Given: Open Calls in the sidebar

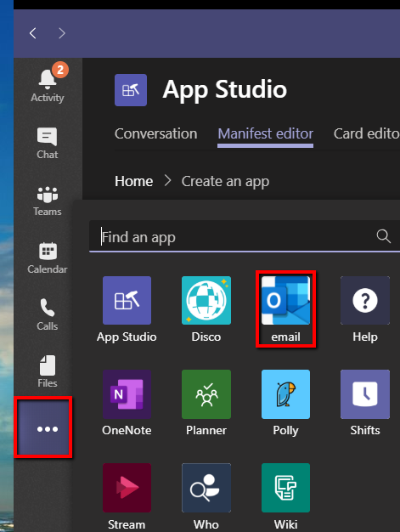Looking at the screenshot, I should 48,314.
